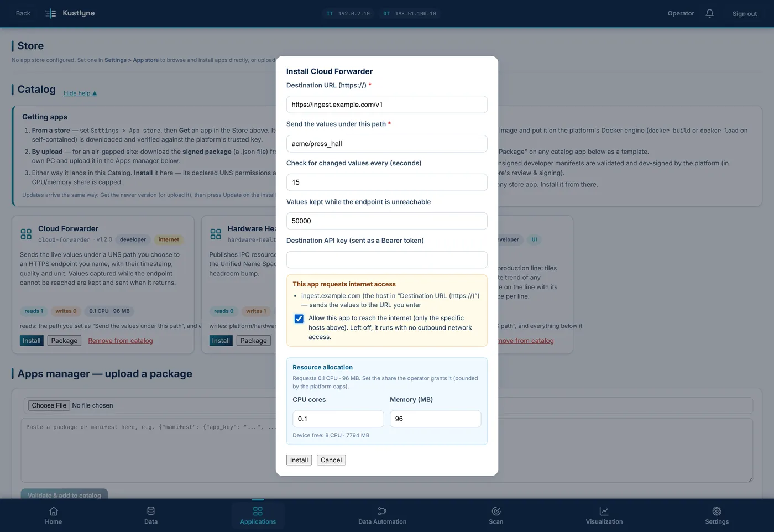Click the Destination API key field
This screenshot has width=774, height=532.
[387, 260]
